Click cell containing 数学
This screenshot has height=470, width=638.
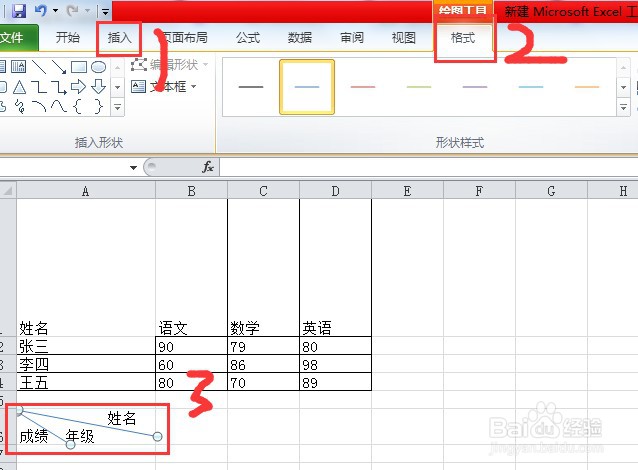[263, 267]
